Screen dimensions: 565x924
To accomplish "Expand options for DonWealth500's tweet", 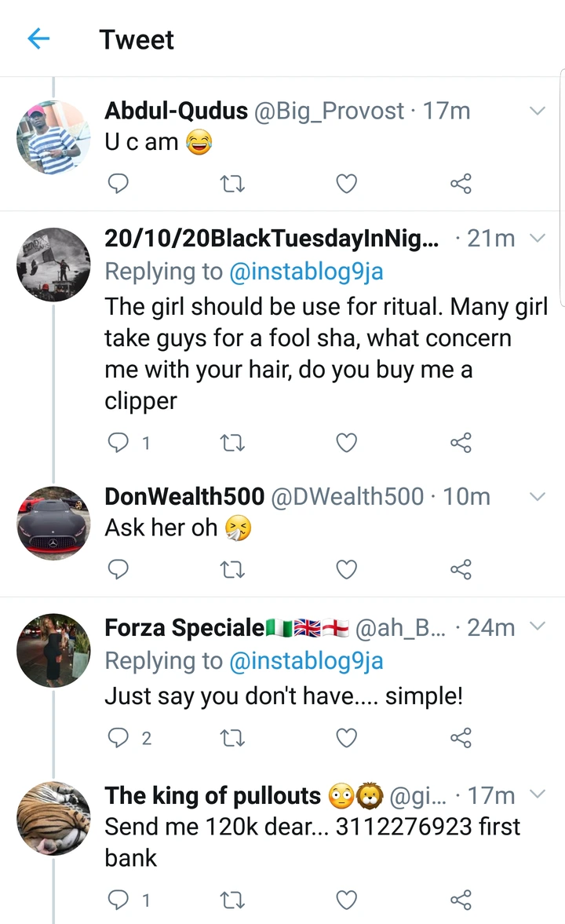I will pyautogui.click(x=538, y=496).
